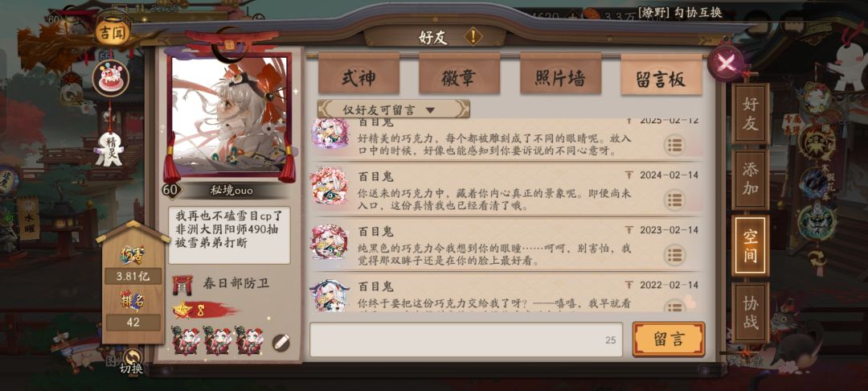Open the 吉闻 lantern icon at top left

pyautogui.click(x=113, y=33)
